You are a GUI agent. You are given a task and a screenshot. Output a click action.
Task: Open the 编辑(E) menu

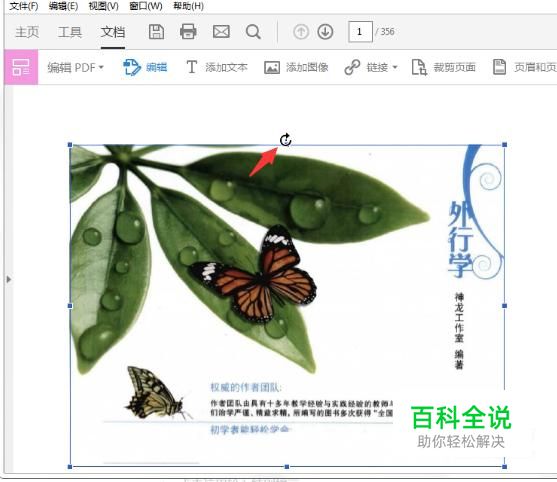63,6
